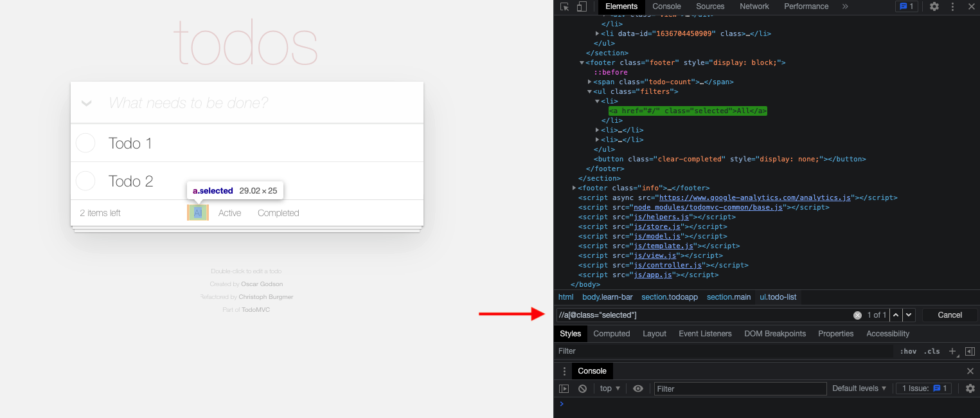Select section.todoapp in the breadcrumb

[670, 297]
